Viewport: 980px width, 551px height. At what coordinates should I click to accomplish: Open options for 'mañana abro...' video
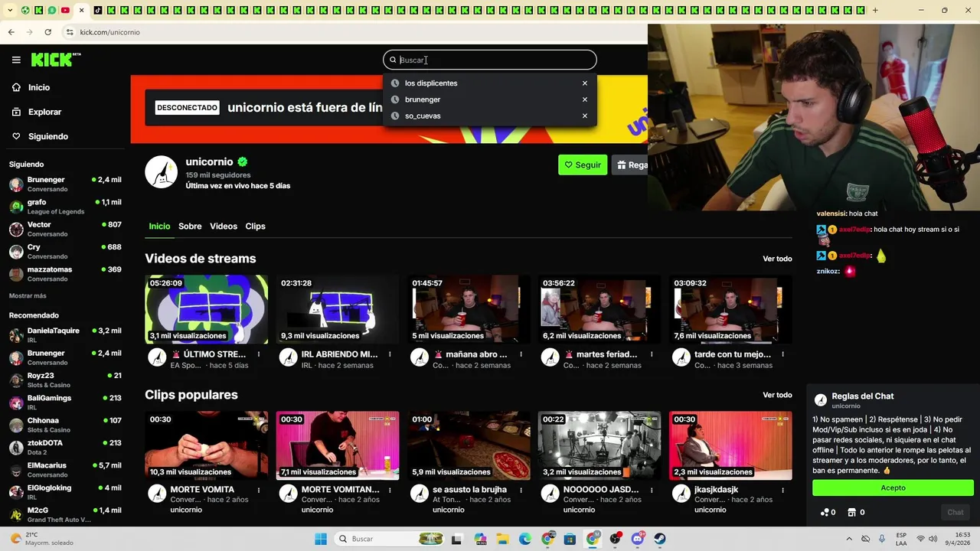(521, 355)
